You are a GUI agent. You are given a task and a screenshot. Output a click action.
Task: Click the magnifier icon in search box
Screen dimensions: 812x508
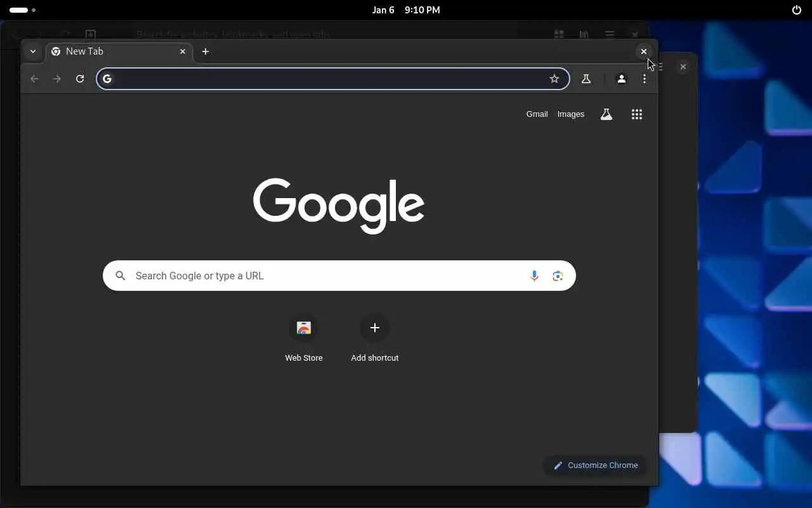[121, 276]
